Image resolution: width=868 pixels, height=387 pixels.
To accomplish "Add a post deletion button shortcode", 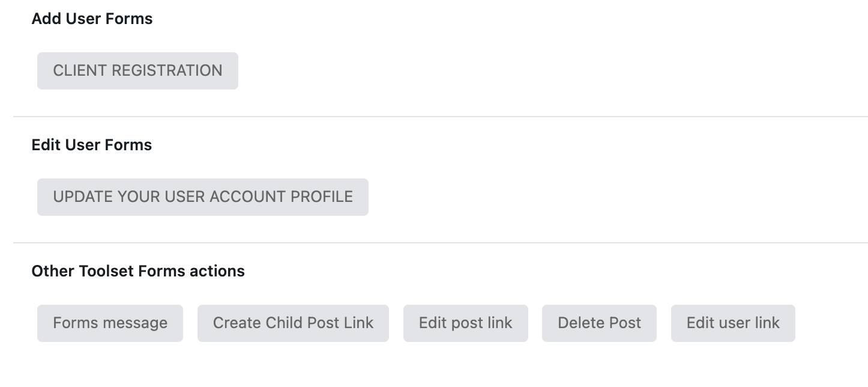I will (x=599, y=323).
